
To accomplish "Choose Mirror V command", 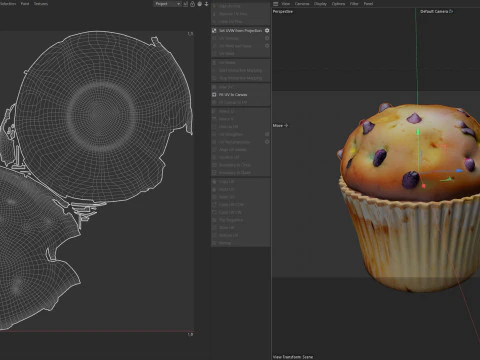I will 226,119.
